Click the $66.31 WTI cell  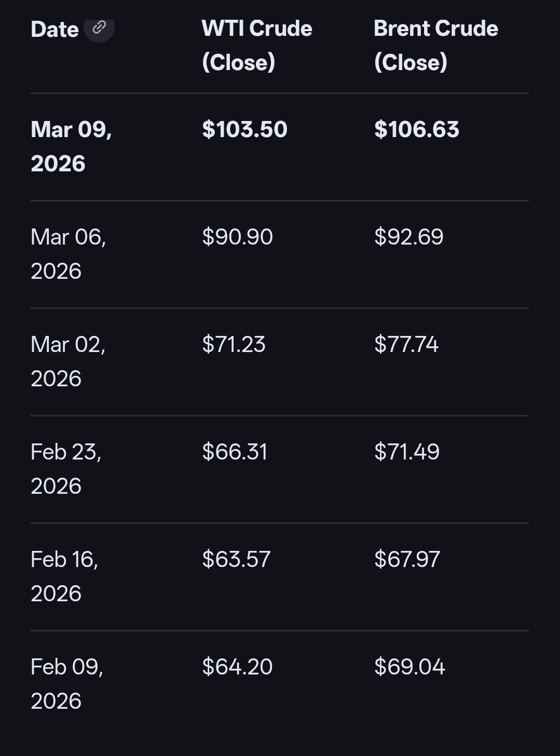235,452
